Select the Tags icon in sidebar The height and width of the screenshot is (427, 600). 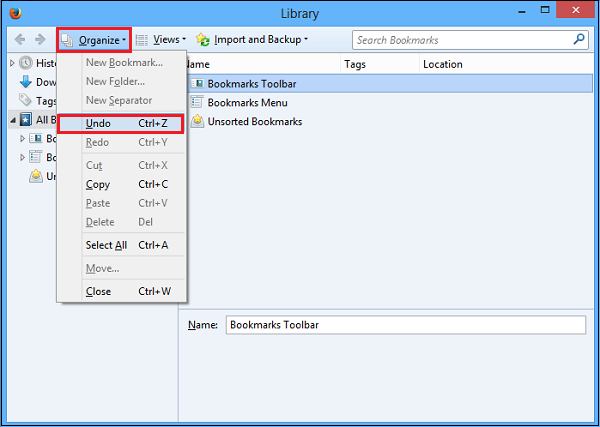(x=26, y=100)
